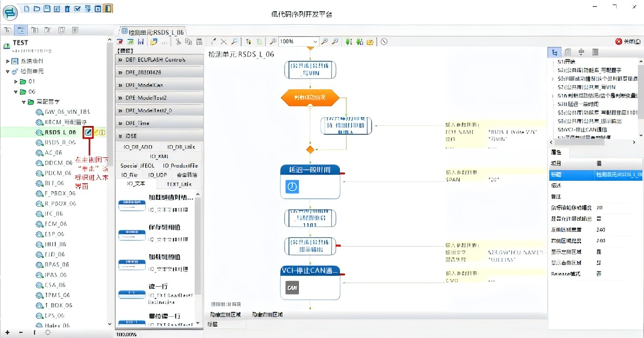644x338 pixels.
Task: Open the 100% zoom level dropdown
Action: click(315, 42)
